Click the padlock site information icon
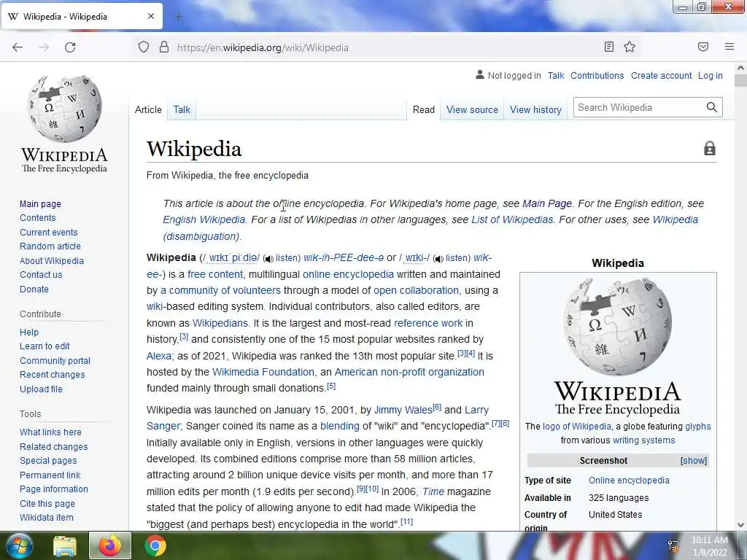Screen dimensions: 747x560 [164, 47]
